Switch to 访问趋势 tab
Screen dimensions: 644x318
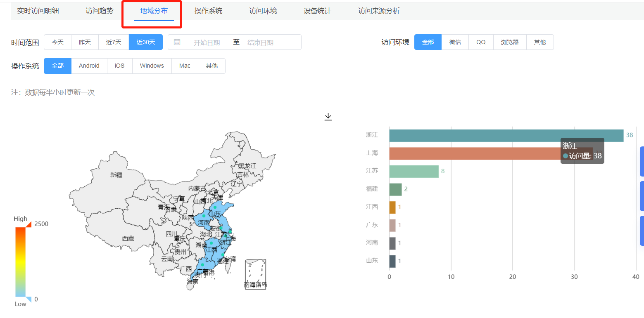(x=99, y=11)
